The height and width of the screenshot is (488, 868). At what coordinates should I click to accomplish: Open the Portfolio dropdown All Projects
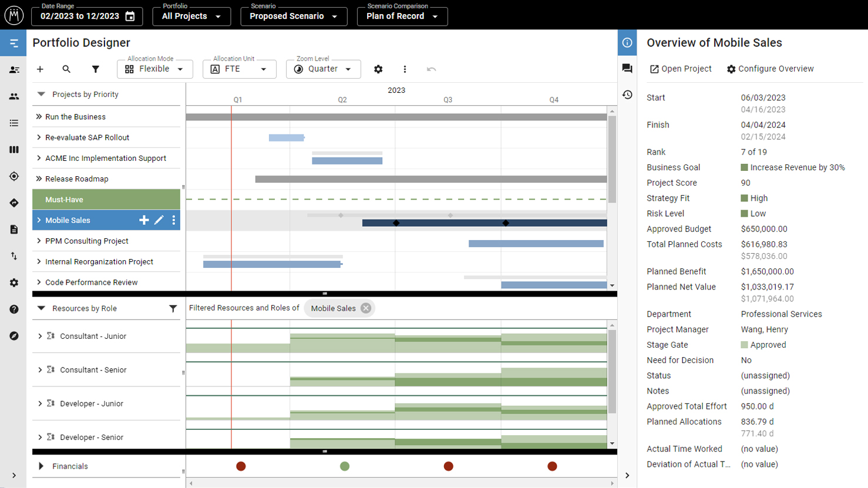click(x=191, y=16)
